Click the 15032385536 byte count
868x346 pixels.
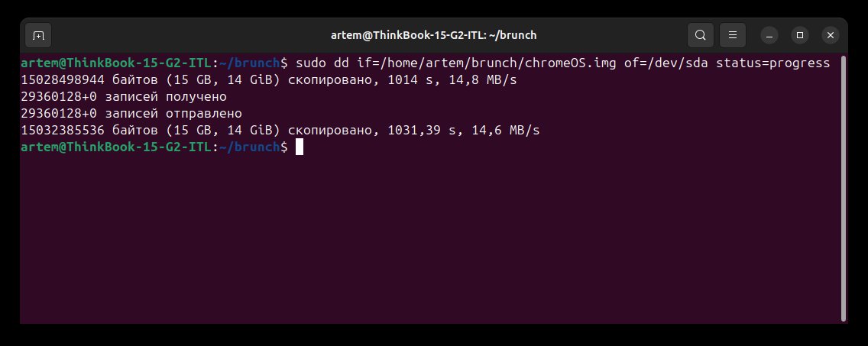click(x=61, y=131)
